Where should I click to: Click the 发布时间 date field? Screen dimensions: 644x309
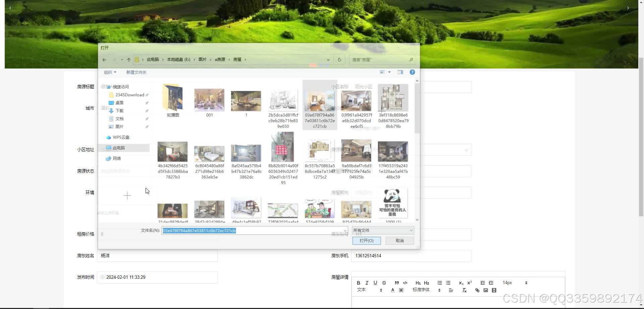pyautogui.click(x=157, y=277)
